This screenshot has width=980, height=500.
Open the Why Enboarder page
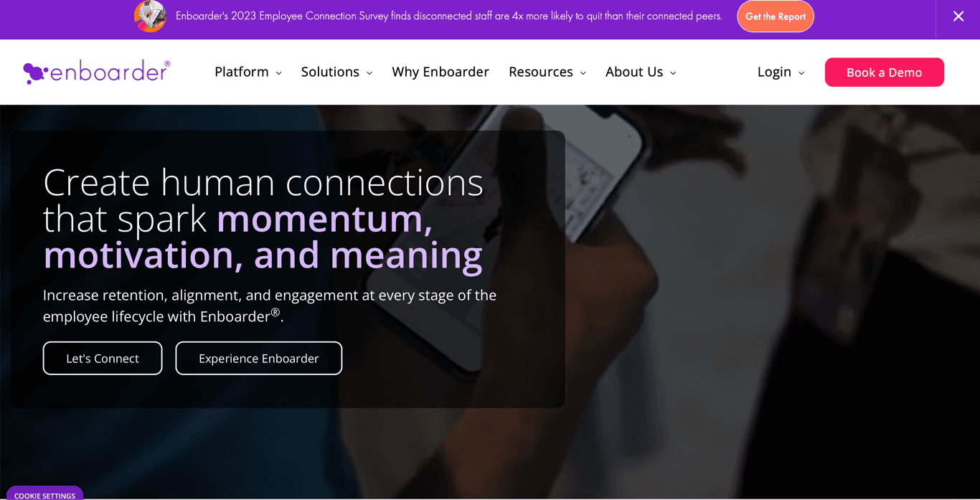click(x=440, y=72)
